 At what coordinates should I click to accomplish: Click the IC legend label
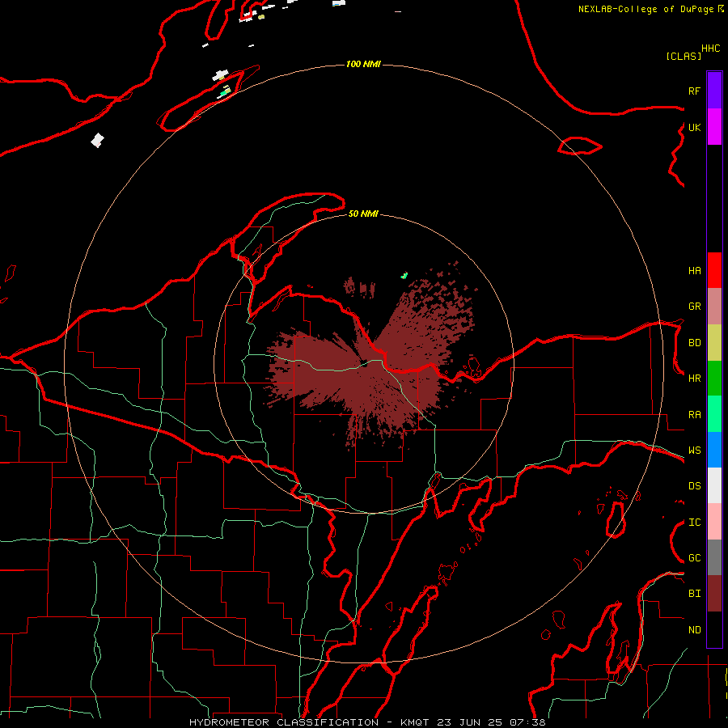[695, 523]
